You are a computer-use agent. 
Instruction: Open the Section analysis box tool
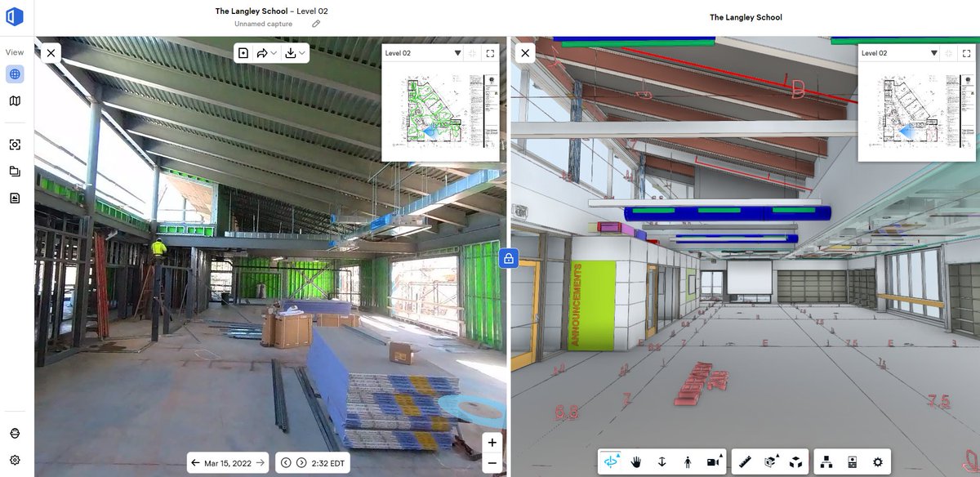pos(770,461)
